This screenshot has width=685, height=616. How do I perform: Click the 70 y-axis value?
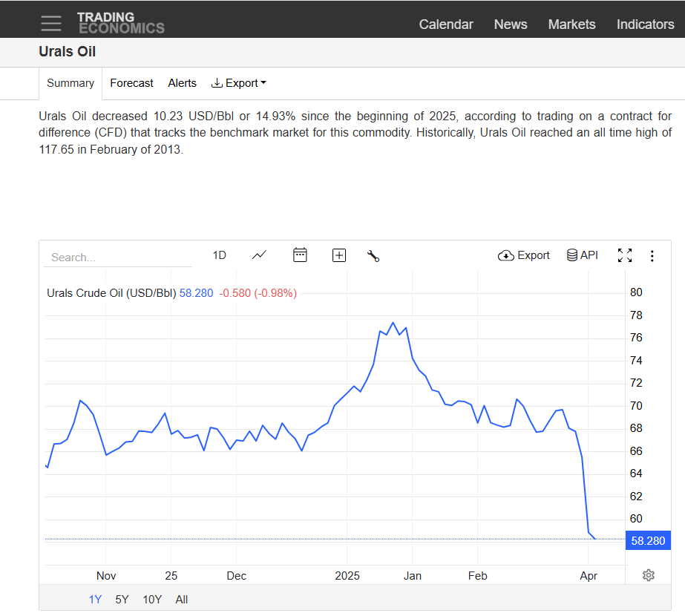636,406
